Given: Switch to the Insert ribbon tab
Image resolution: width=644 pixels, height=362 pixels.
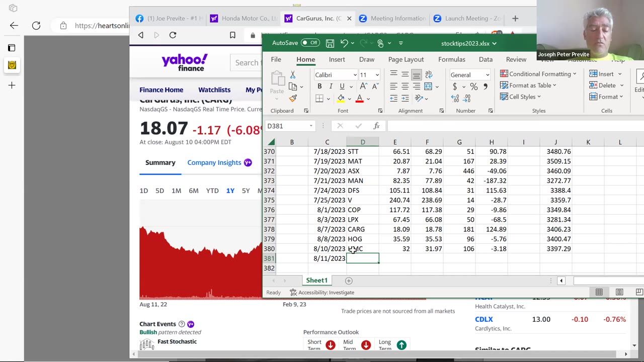Looking at the screenshot, I should pyautogui.click(x=337, y=59).
